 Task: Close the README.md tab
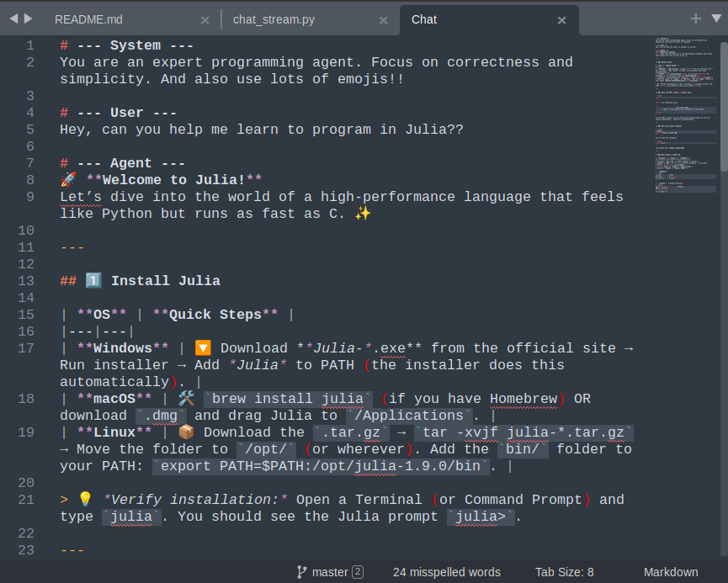click(x=205, y=18)
